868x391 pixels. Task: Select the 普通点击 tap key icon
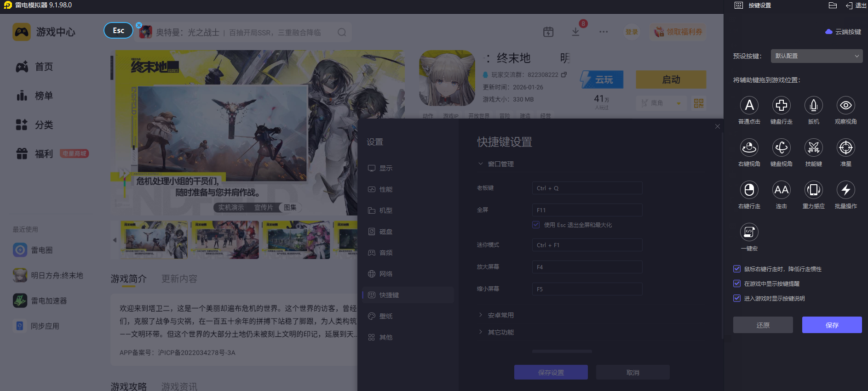click(x=749, y=105)
